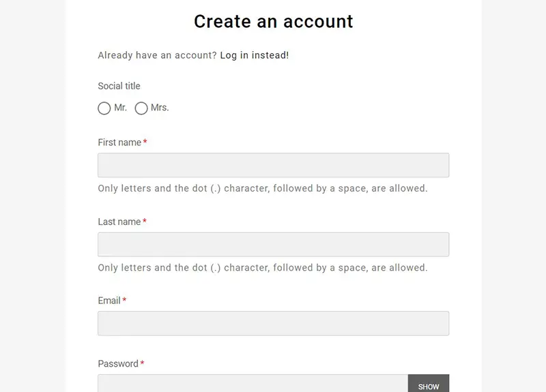The image size is (546, 392).
Task: Click the Already have an account? text
Action: 158,55
